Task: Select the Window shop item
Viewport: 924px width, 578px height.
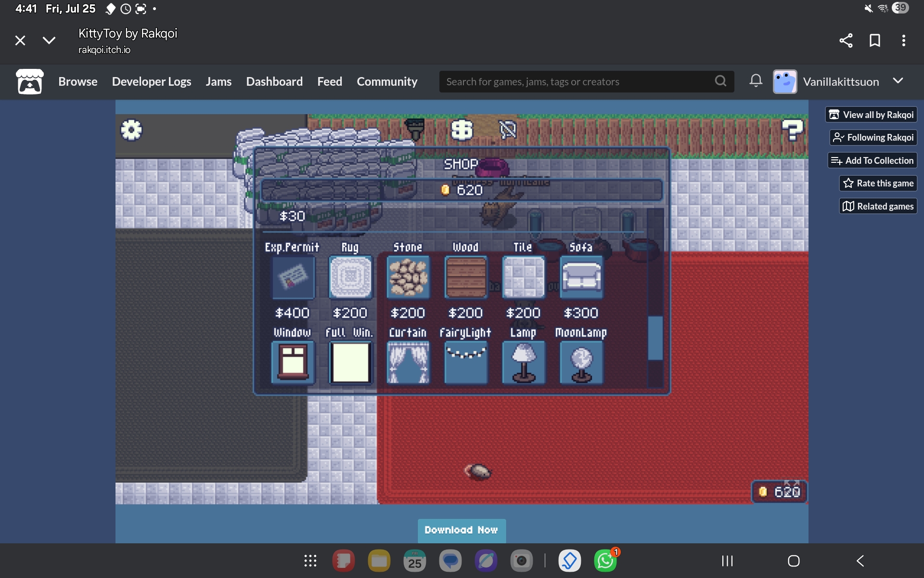Action: click(x=293, y=362)
